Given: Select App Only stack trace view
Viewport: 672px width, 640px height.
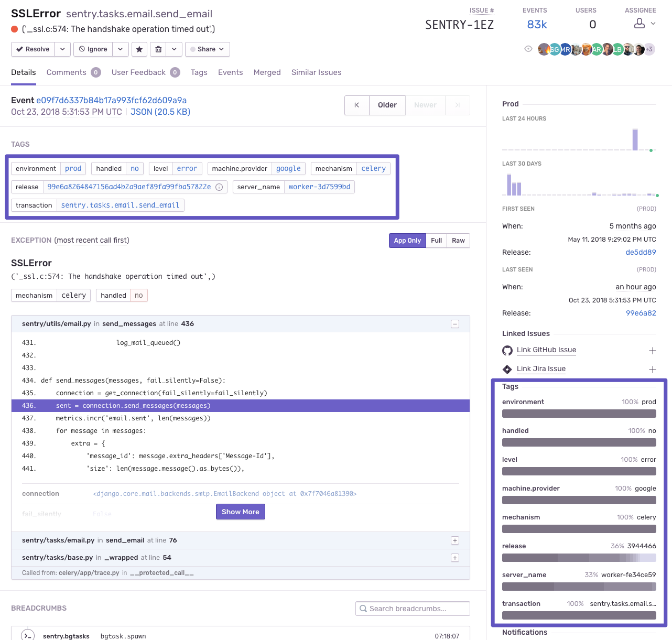Looking at the screenshot, I should tap(407, 241).
